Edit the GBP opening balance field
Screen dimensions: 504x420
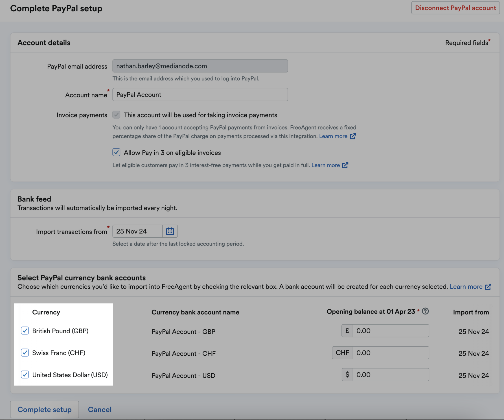coord(391,331)
